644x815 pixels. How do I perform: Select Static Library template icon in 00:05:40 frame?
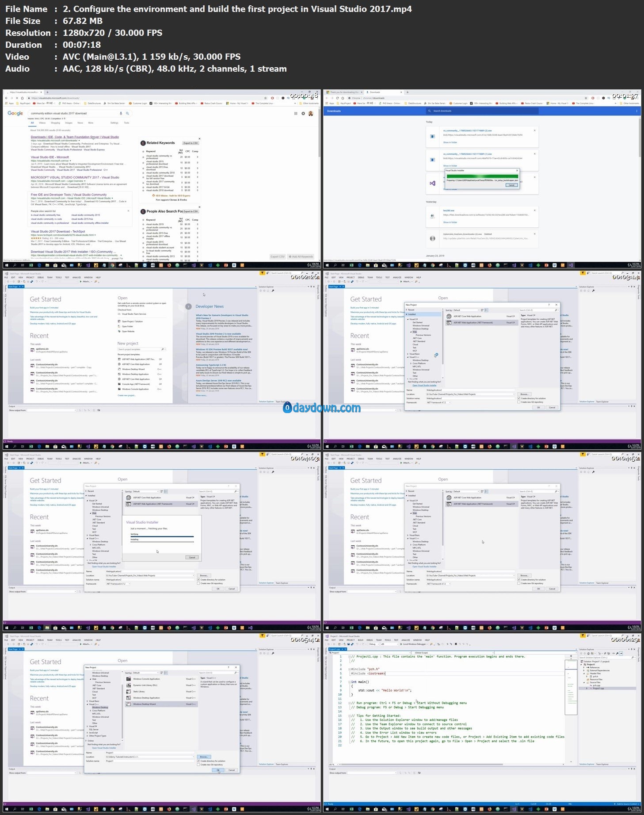pos(129,692)
